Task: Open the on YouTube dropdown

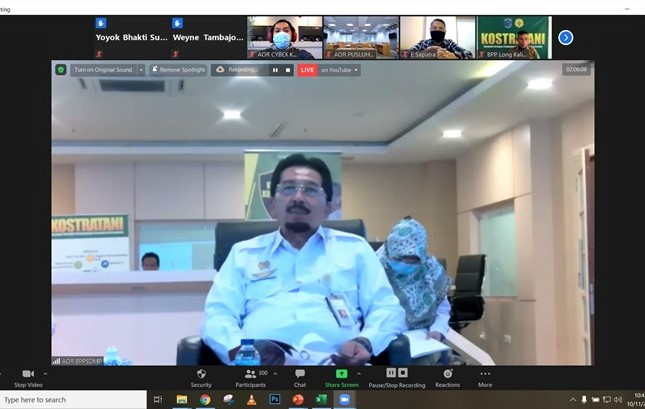Action: [x=339, y=70]
